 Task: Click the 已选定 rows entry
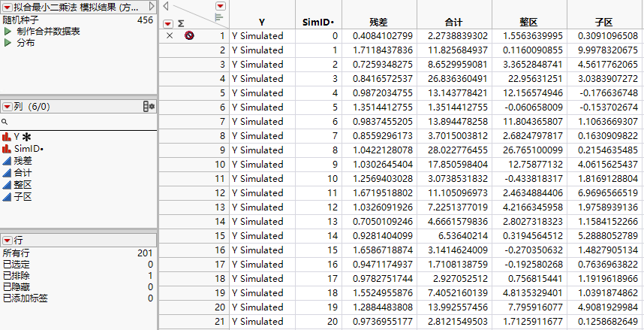[x=78, y=265]
